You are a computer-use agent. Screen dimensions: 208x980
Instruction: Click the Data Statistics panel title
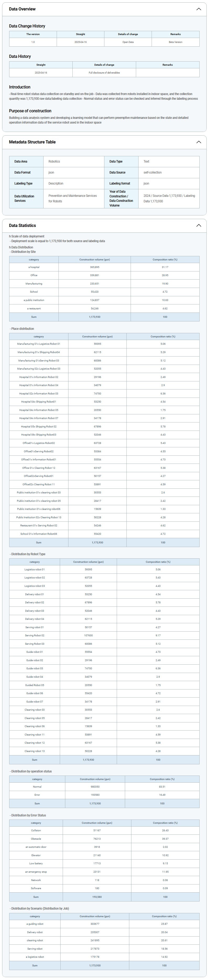(23, 226)
